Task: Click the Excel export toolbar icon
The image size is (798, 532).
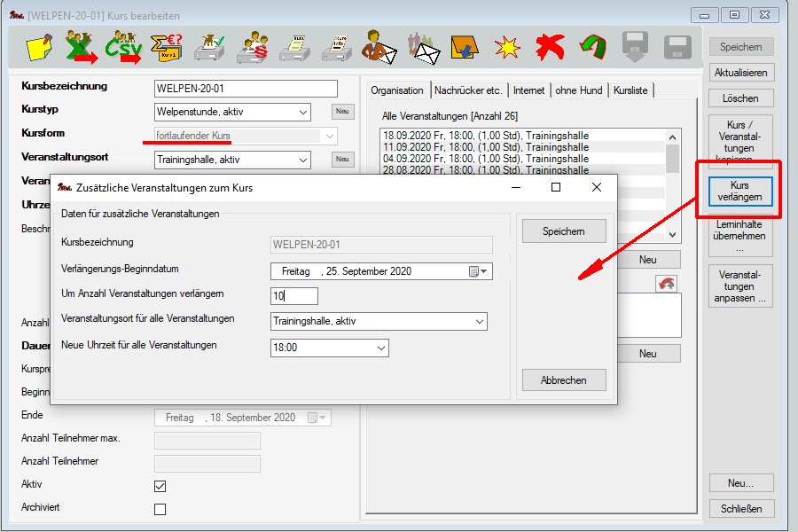Action: click(x=82, y=47)
